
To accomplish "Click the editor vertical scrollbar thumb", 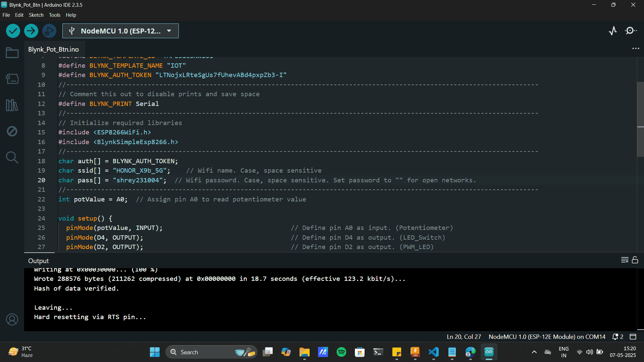I will point(640,119).
